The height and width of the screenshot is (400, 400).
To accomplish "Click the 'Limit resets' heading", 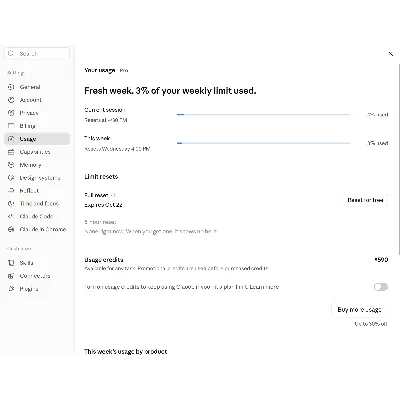I will tap(101, 177).
